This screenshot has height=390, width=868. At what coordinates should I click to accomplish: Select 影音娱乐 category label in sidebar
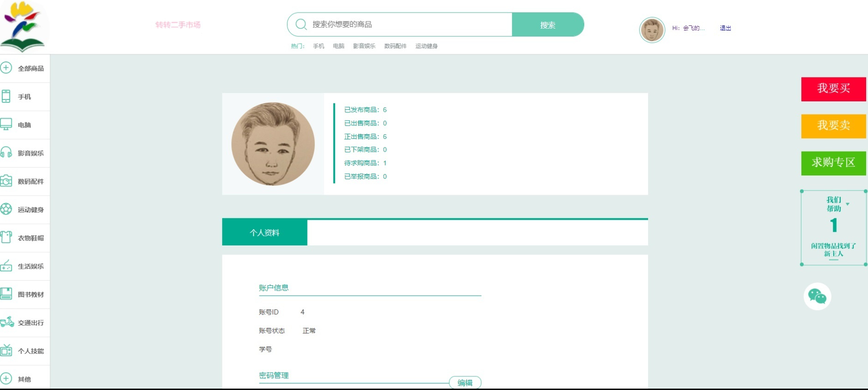[x=31, y=153]
